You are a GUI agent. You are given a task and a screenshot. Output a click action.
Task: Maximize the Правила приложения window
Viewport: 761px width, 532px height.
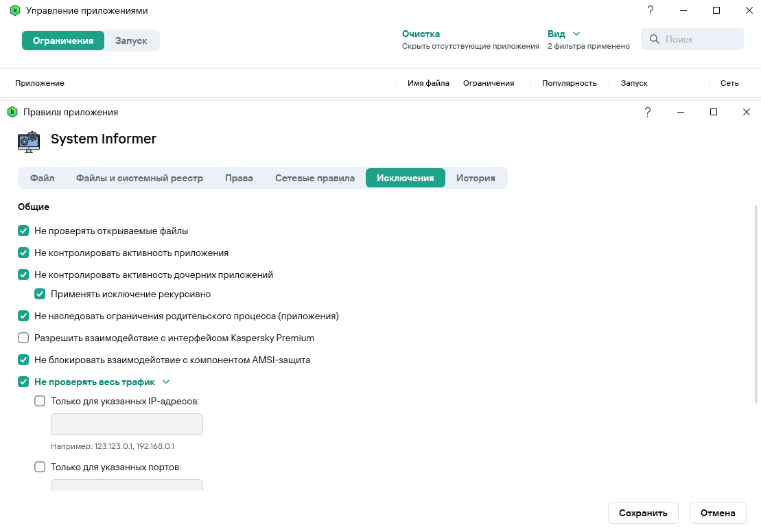coord(714,112)
